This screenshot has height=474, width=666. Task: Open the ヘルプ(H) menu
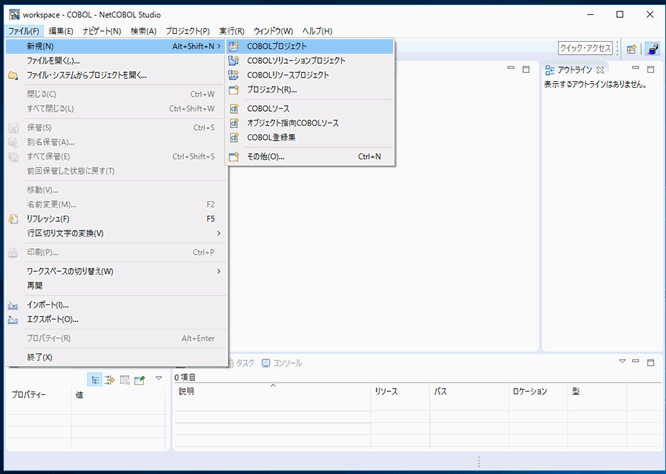pyautogui.click(x=317, y=31)
